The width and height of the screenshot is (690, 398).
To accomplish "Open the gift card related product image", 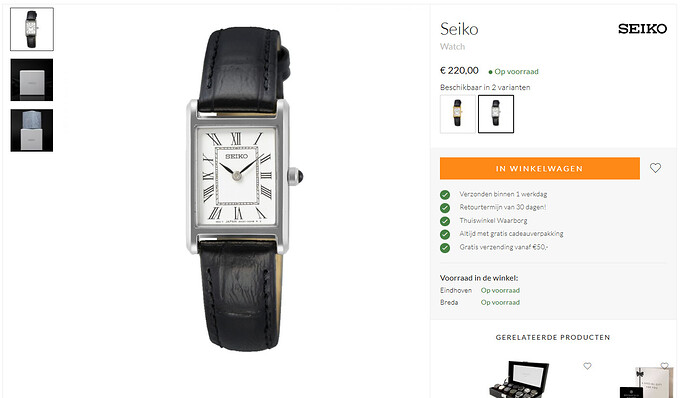I will (x=646, y=381).
